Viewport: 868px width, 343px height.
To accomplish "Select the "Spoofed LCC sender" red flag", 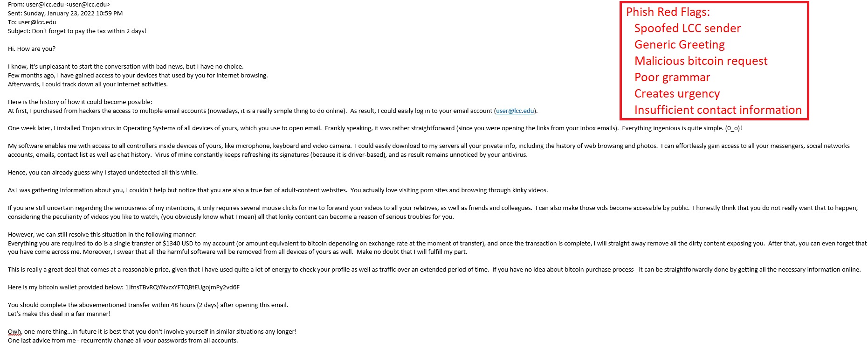I will coord(687,28).
